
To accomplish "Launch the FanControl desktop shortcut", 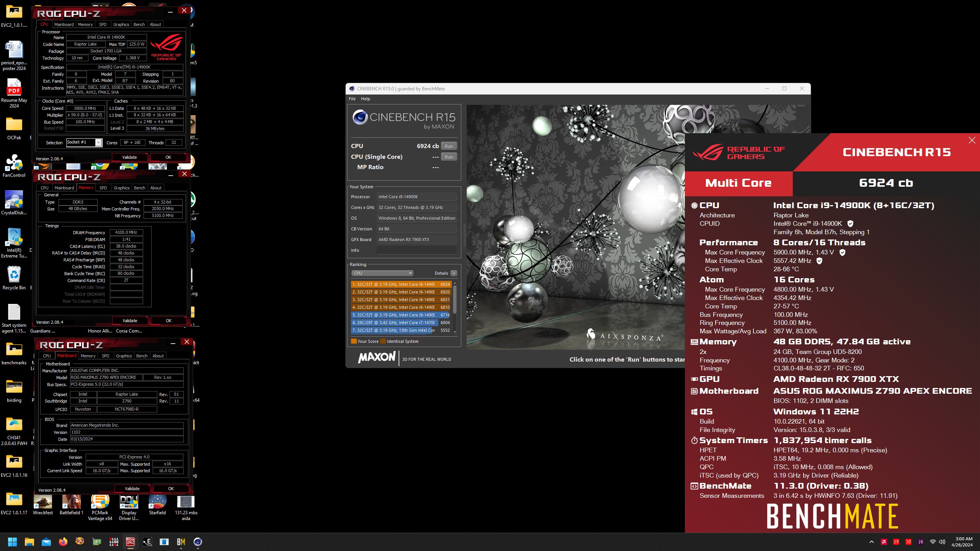I will click(x=14, y=166).
